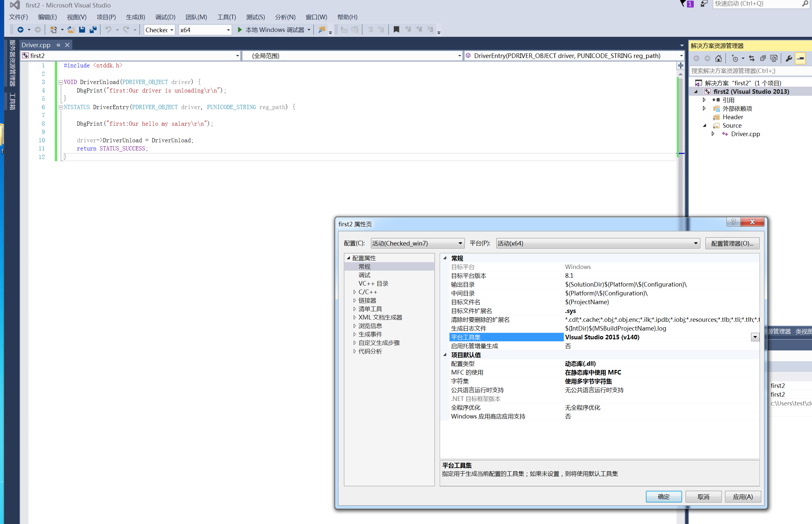Click the editor split window handle
This screenshot has width=812, height=524.
point(680,65)
